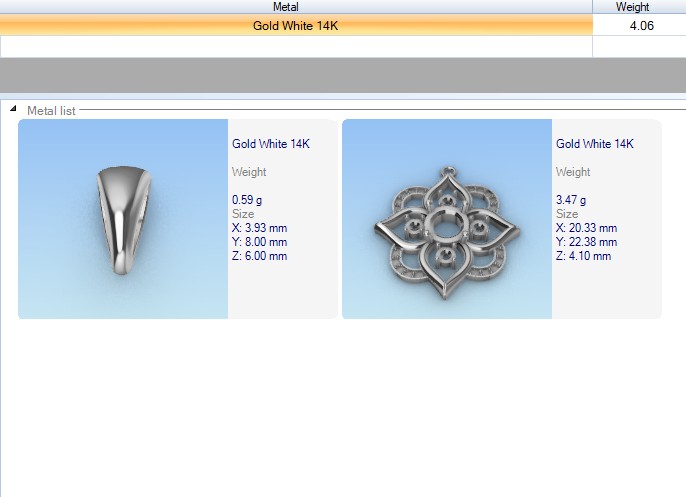Image resolution: width=686 pixels, height=497 pixels.
Task: Click the Metal column header
Action: [x=296, y=7]
